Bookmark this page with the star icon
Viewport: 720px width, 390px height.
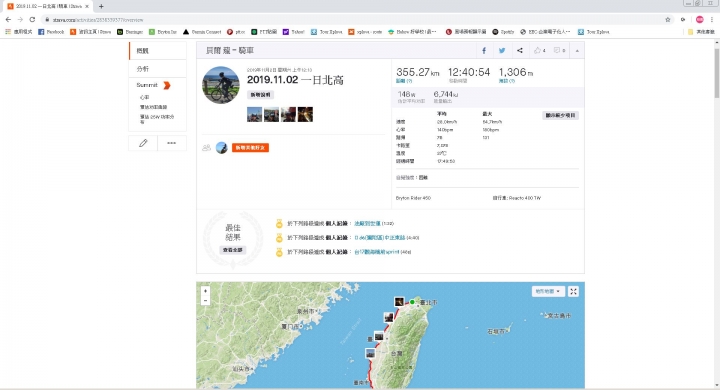[x=668, y=19]
